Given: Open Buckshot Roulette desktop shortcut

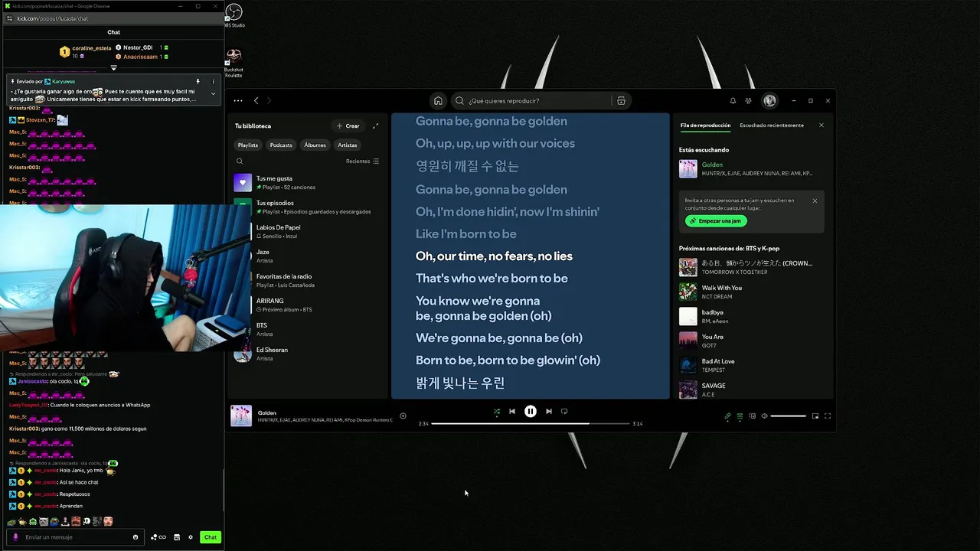Looking at the screenshot, I should pyautogui.click(x=234, y=64).
